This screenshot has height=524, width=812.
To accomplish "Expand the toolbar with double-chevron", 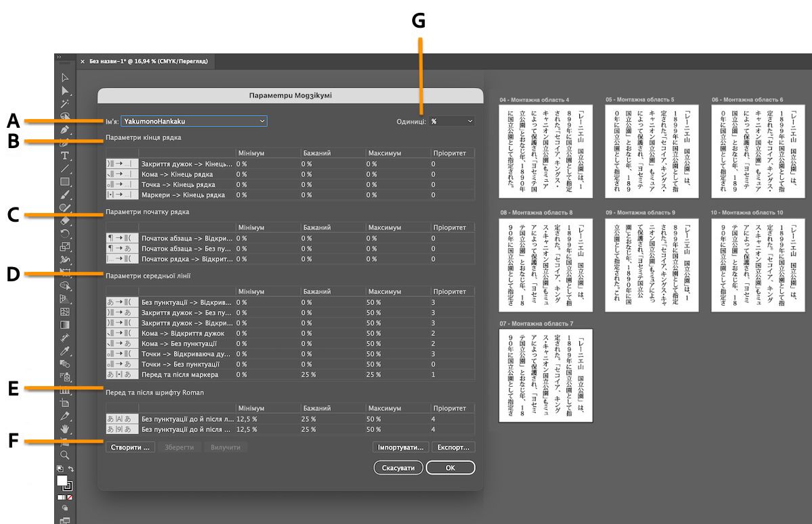I will tap(59, 57).
